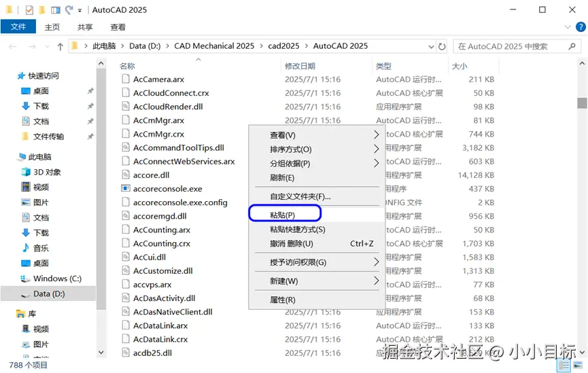Select the AcCamera.arx file icon
The height and width of the screenshot is (373, 588).
point(126,79)
